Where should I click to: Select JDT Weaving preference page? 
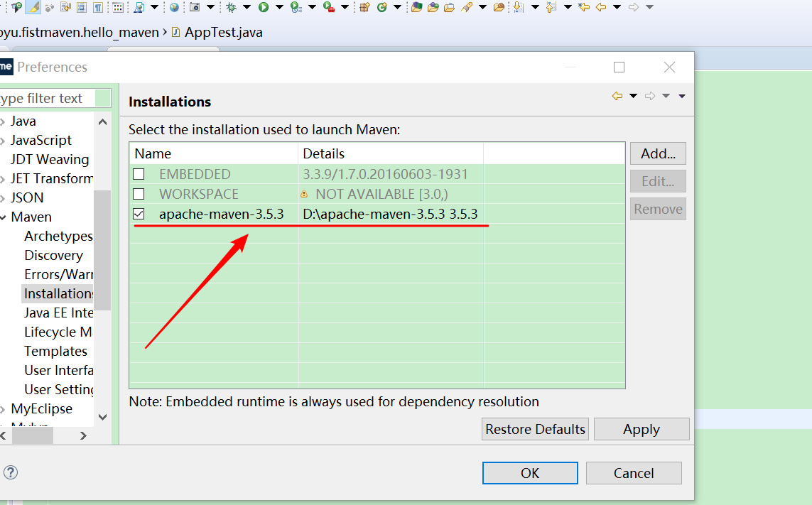pos(50,160)
